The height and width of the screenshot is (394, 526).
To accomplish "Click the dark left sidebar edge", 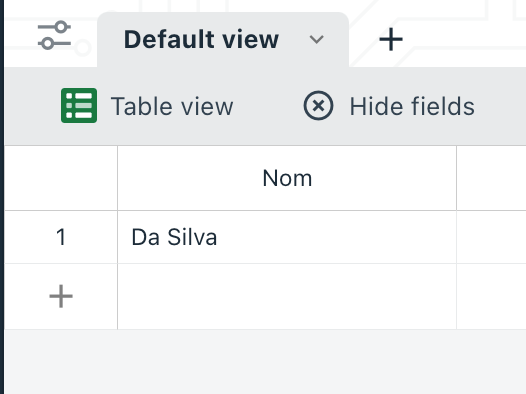I will (2, 197).
